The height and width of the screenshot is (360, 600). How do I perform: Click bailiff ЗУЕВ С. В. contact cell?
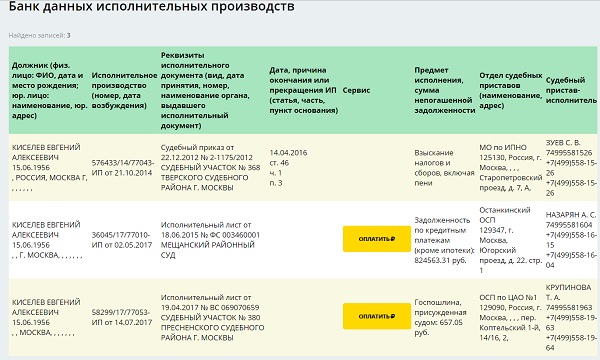tap(571, 168)
